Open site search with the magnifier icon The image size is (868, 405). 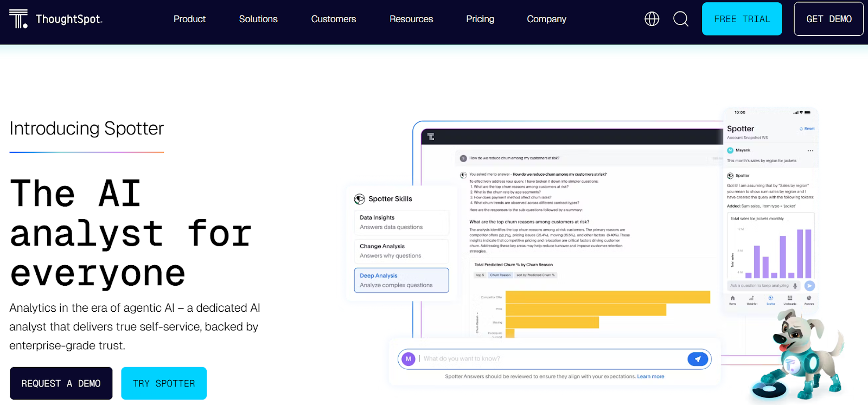click(680, 19)
